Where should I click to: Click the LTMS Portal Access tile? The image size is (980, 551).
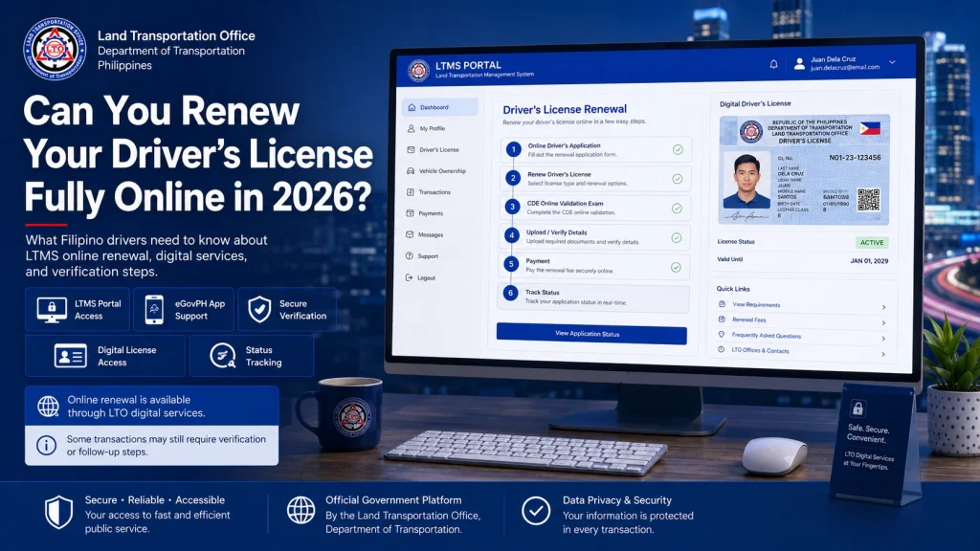[78, 309]
